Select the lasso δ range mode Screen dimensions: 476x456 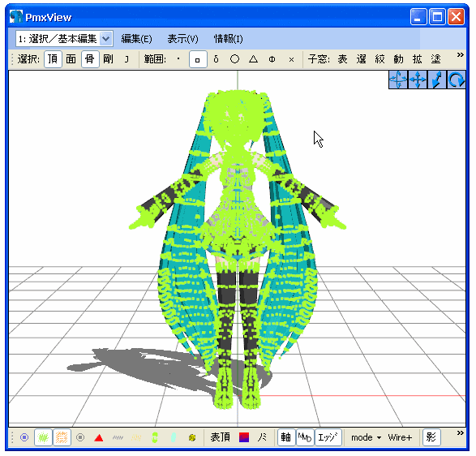tap(216, 59)
